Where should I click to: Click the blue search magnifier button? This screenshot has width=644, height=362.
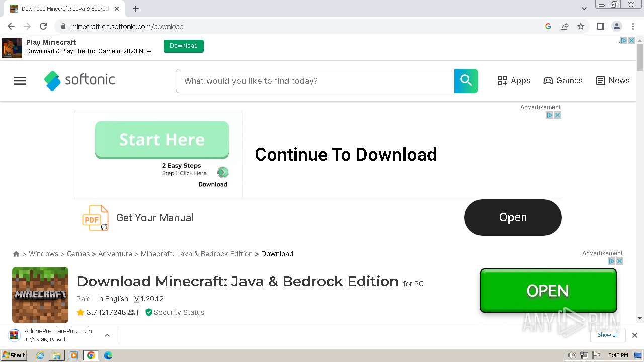point(466,81)
